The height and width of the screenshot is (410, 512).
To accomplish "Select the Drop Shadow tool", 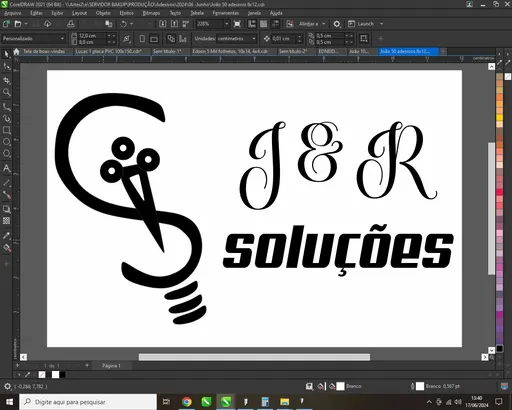I will [x=6, y=209].
